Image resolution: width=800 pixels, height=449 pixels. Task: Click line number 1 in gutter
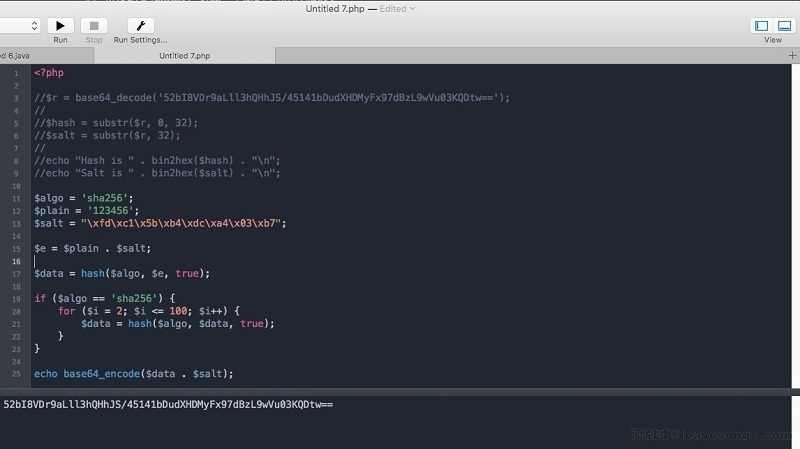tap(16, 73)
